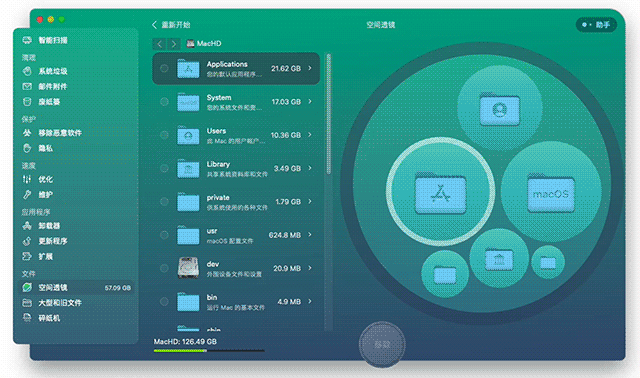Click the macOS System bubble
The height and width of the screenshot is (378, 640).
551,192
